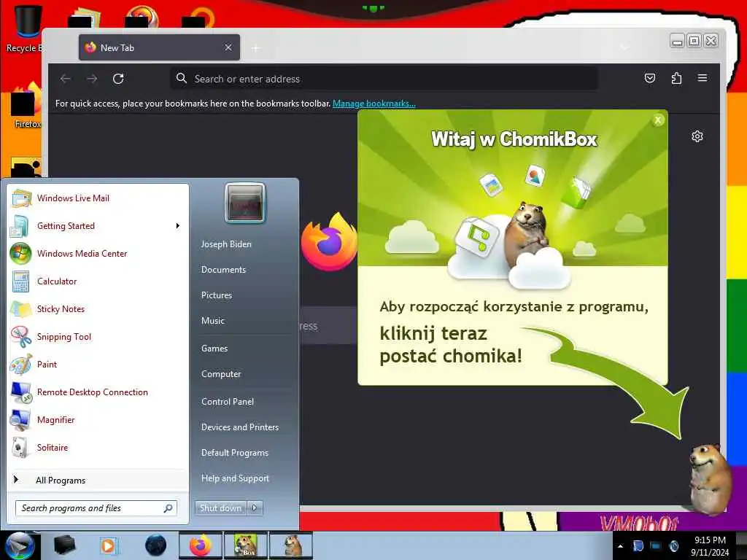
Task: Click the Manage bookmarks link
Action: click(x=374, y=104)
